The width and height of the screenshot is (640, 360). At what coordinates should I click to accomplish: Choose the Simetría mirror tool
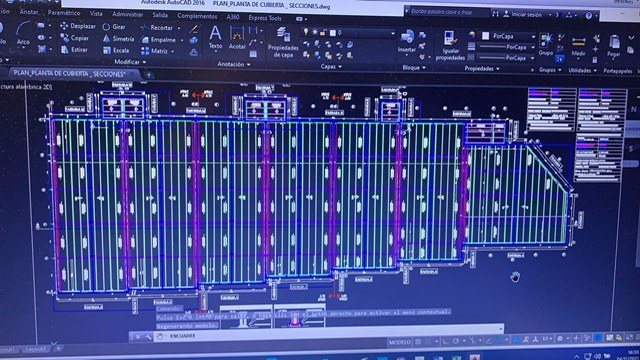tap(118, 39)
